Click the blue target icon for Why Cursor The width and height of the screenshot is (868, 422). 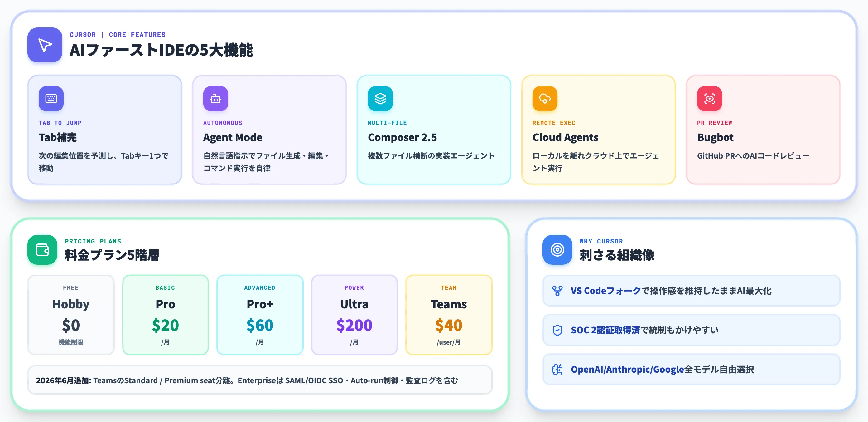(x=557, y=250)
